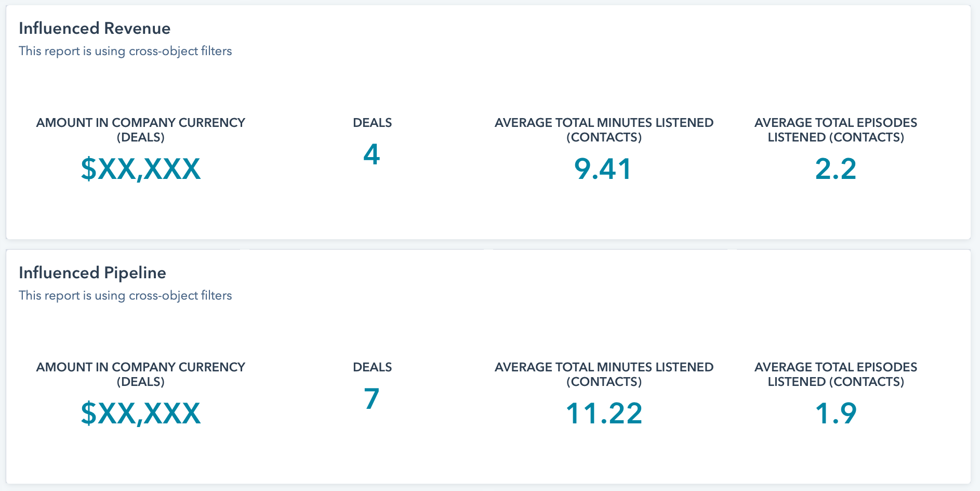This screenshot has height=491, width=980.
Task: Select the $XX,XXX amount in Influenced Revenue
Action: click(x=141, y=169)
